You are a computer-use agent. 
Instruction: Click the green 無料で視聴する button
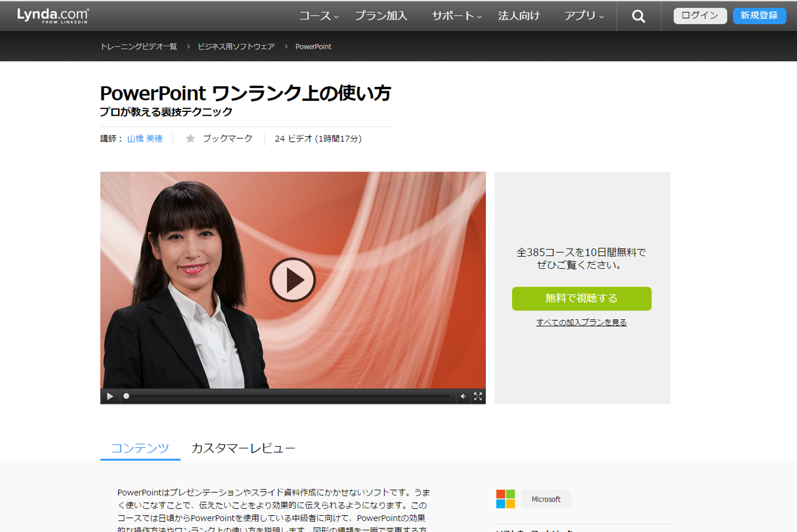581,299
